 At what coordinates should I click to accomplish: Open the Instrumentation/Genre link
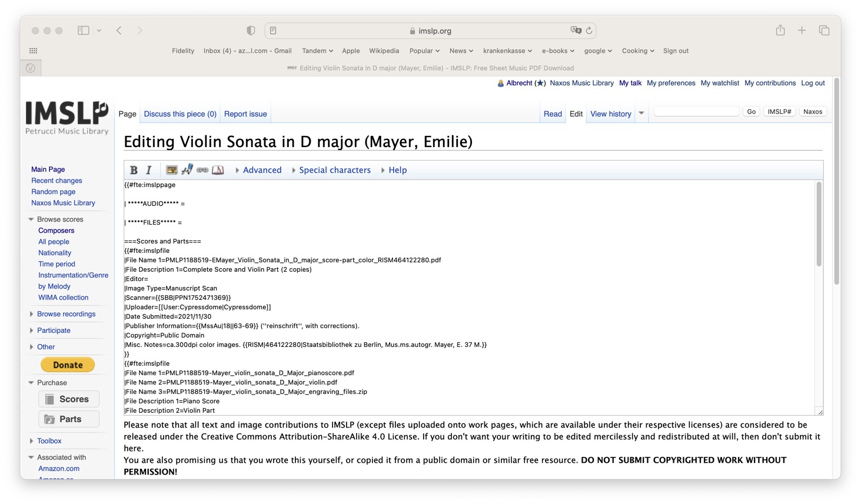click(74, 275)
